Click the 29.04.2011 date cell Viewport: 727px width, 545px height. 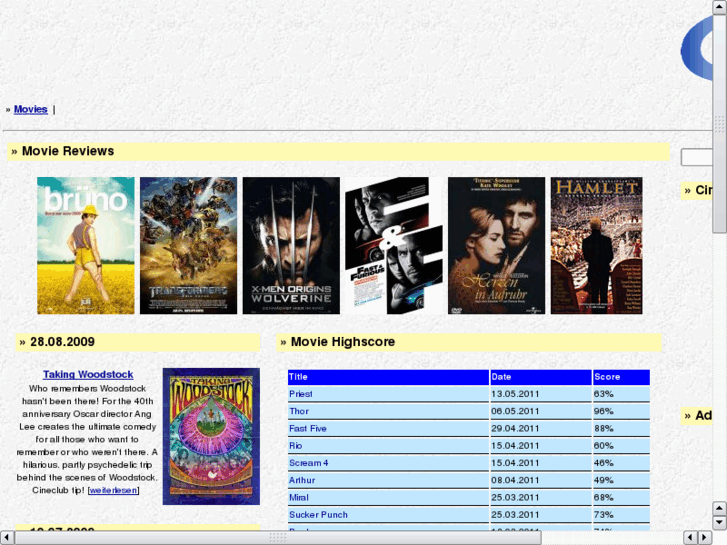coord(541,429)
